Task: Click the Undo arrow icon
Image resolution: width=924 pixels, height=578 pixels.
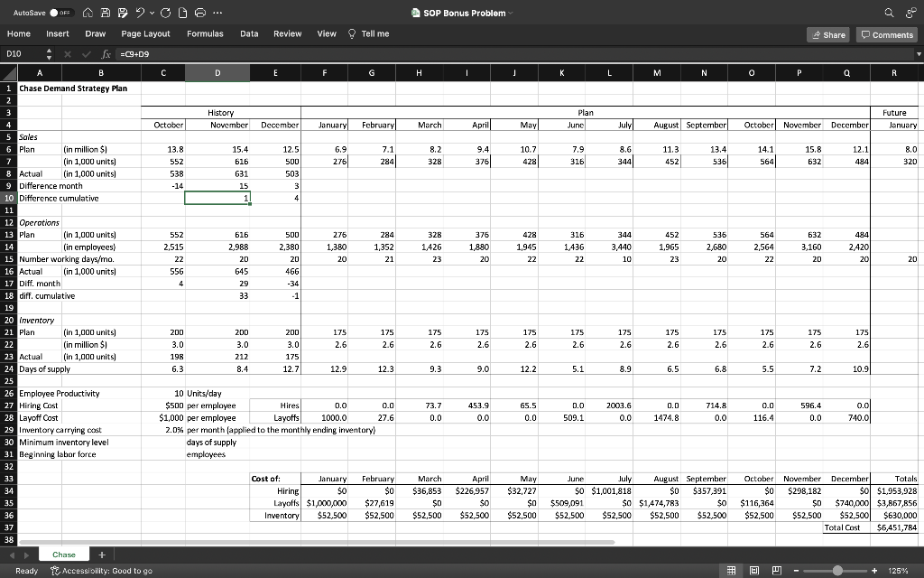Action: click(x=140, y=13)
